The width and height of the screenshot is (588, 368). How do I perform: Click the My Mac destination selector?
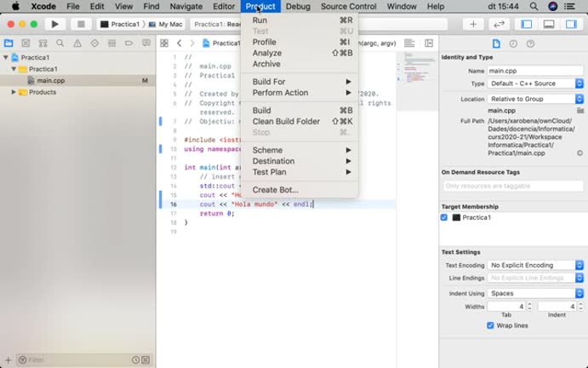coord(166,25)
